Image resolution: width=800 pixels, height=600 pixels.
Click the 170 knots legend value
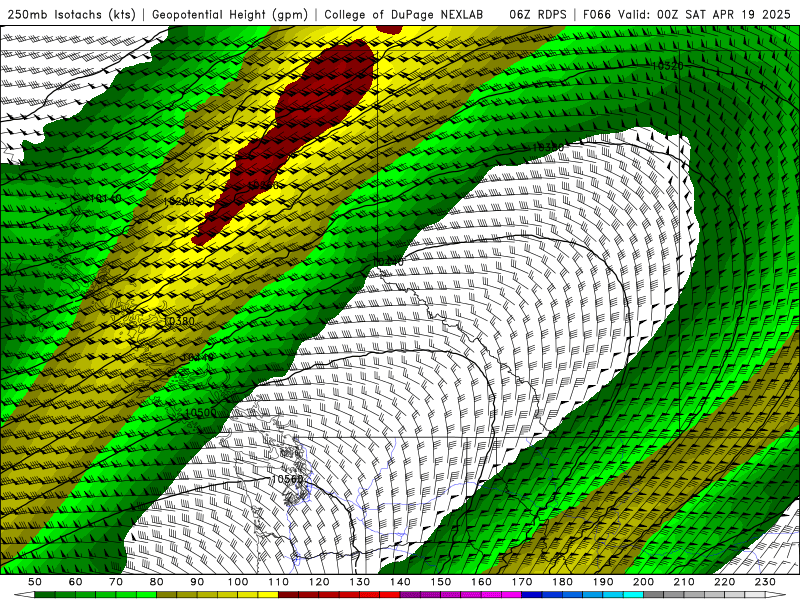point(521,582)
